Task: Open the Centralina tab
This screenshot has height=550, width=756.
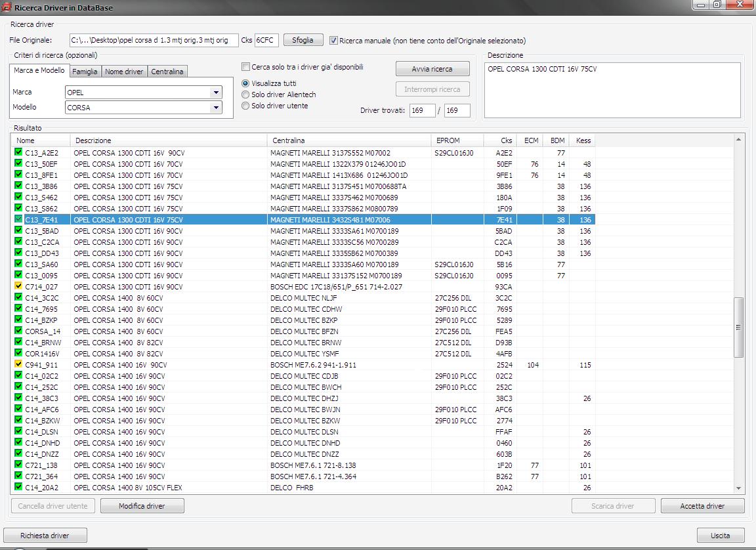Action: coord(168,72)
